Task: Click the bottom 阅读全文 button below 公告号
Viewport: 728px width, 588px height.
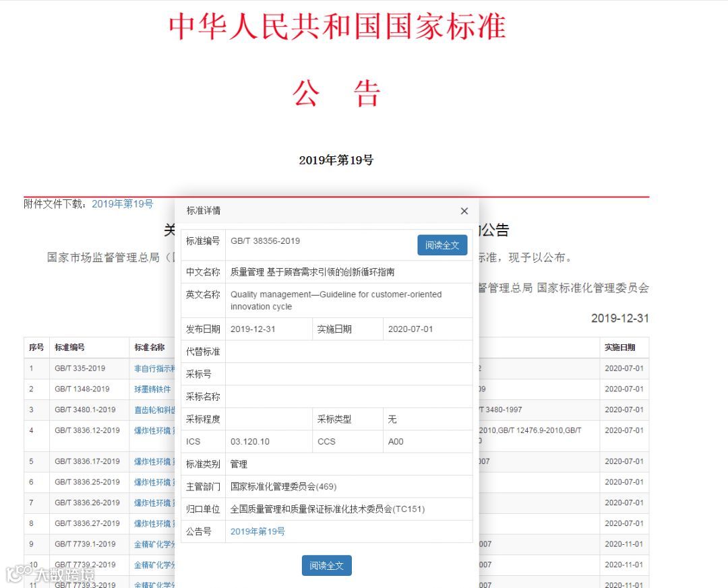Action: tap(326, 565)
